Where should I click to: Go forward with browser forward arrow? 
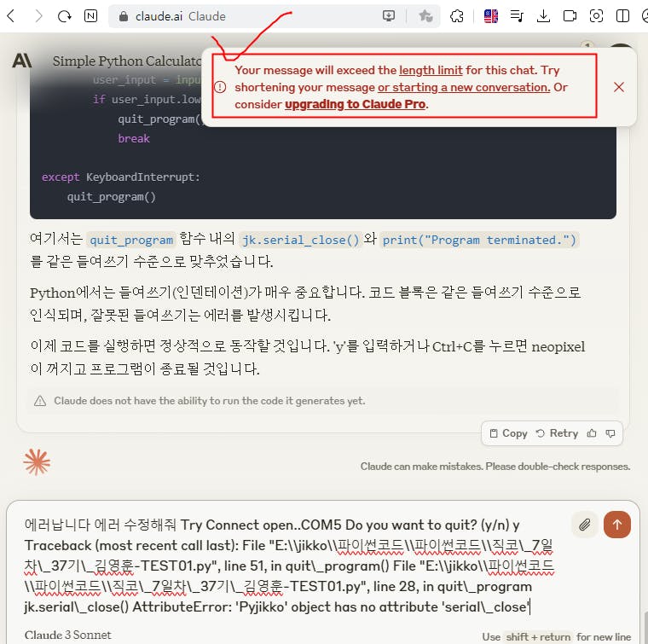coord(38,16)
